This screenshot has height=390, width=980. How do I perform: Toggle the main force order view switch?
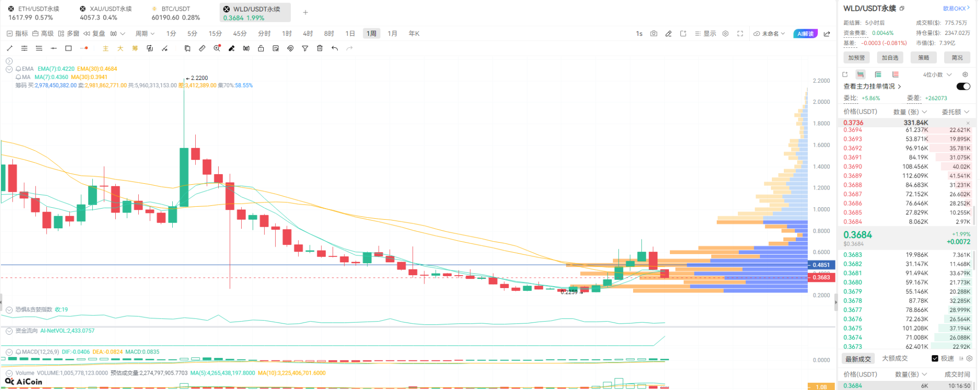pyautogui.click(x=963, y=87)
